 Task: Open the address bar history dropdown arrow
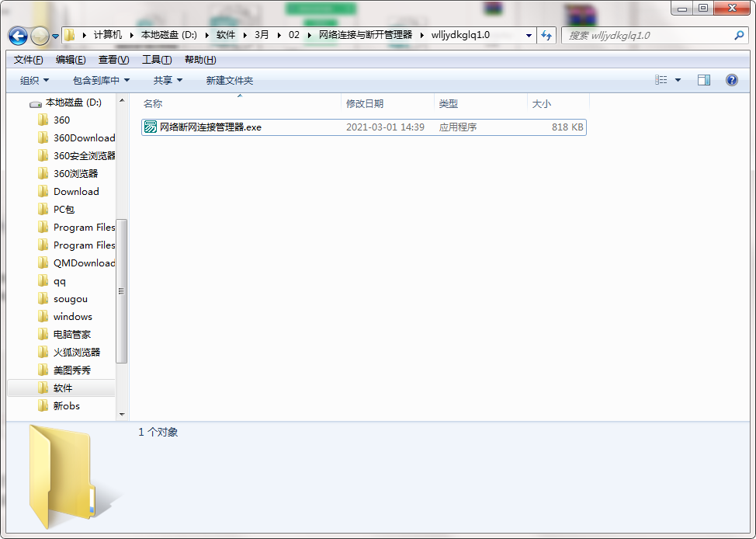[529, 36]
